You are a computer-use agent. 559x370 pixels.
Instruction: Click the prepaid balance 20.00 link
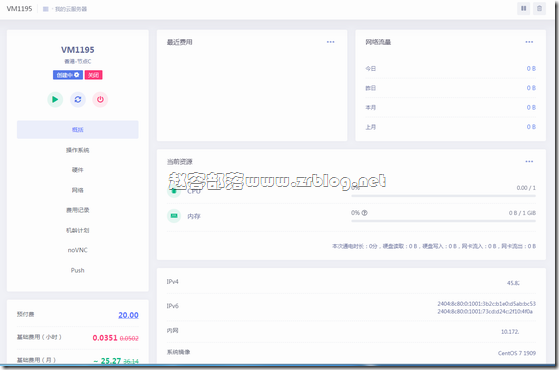tap(128, 315)
